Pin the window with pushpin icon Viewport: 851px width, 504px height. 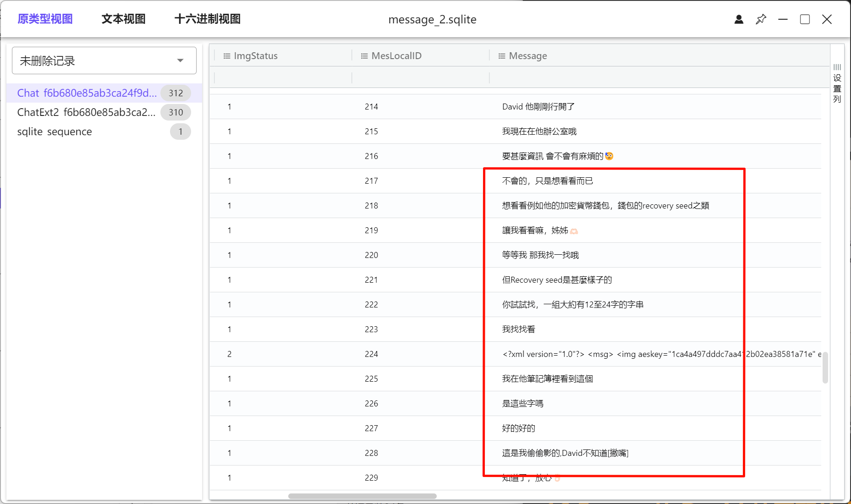pyautogui.click(x=761, y=19)
